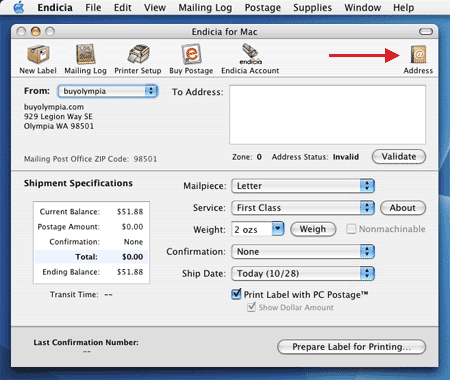Uncheck Print Label with PC Postage

pos(236,294)
